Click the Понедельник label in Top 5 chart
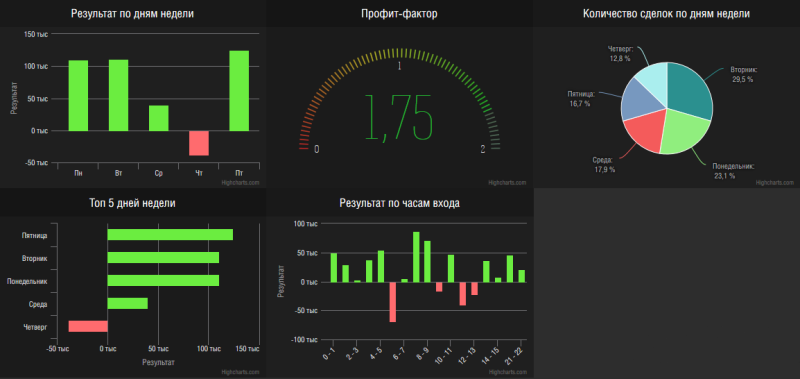 (x=27, y=281)
